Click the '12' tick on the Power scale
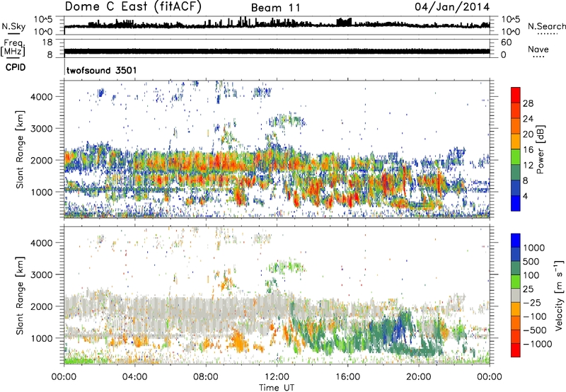Screen dimensions: 566x392 tap(528, 166)
